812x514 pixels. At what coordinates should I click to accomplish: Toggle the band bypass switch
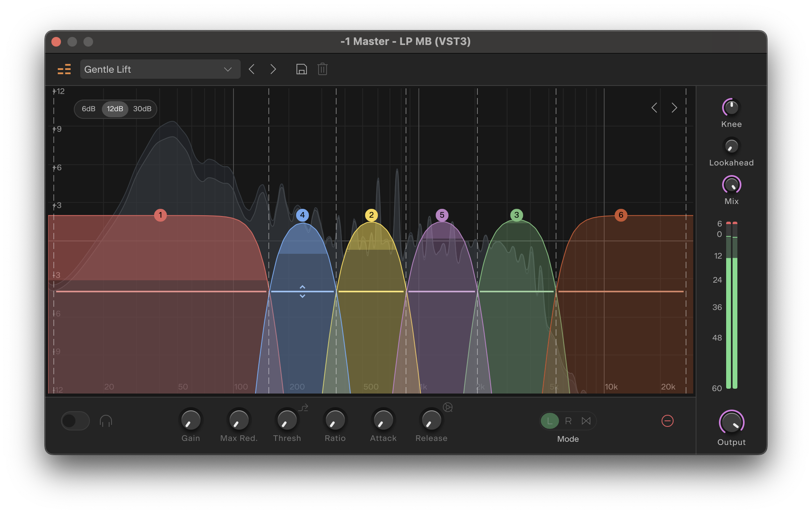[x=75, y=421]
